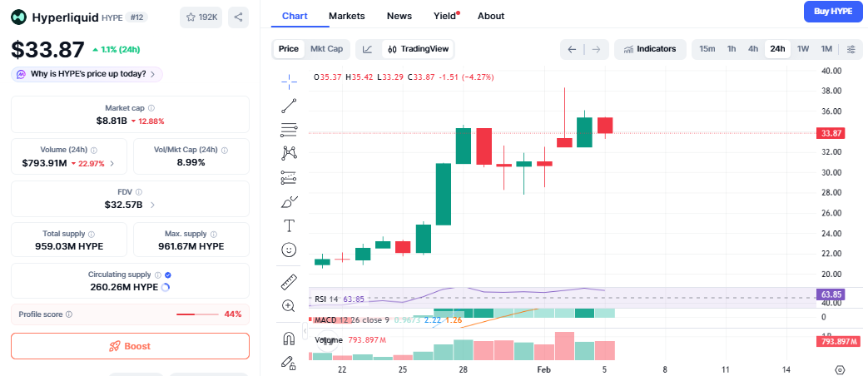
Task: Expand the FDV details chevron
Action: (x=152, y=205)
